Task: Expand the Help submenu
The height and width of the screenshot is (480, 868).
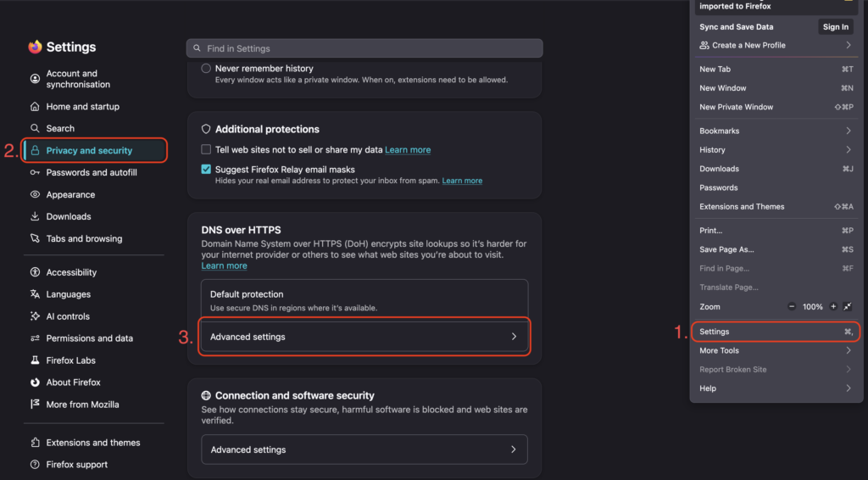Action: [848, 388]
